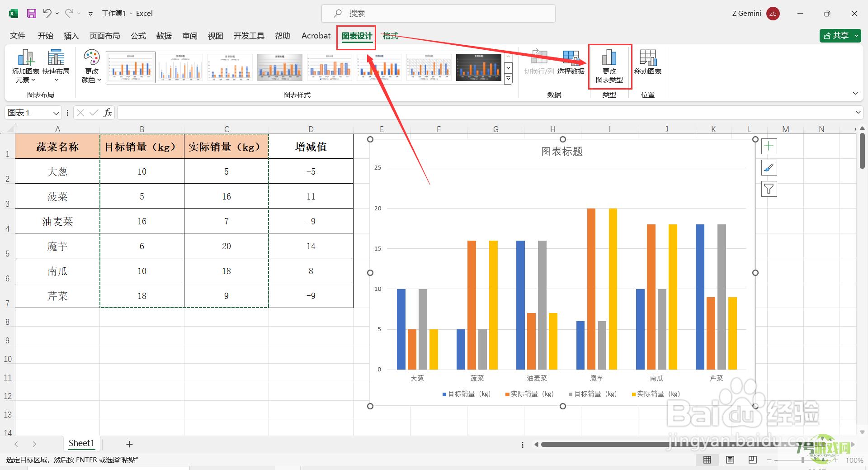
Task: Open the Page Layout tab
Action: point(104,36)
